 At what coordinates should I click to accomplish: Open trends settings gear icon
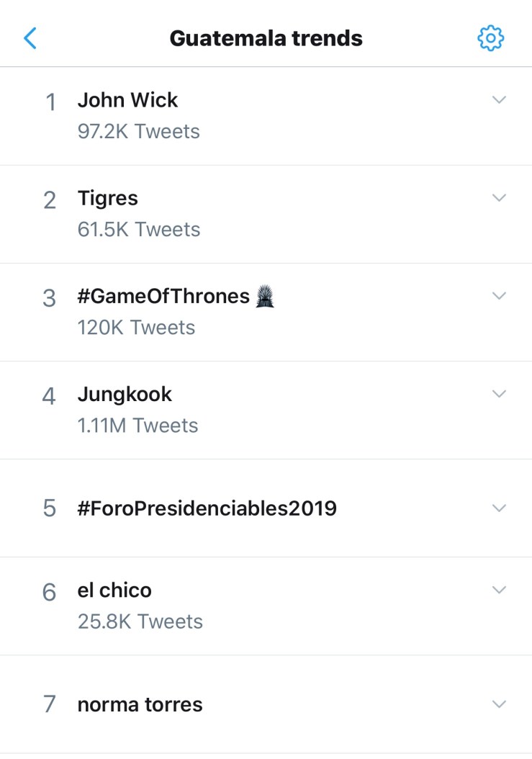(491, 38)
